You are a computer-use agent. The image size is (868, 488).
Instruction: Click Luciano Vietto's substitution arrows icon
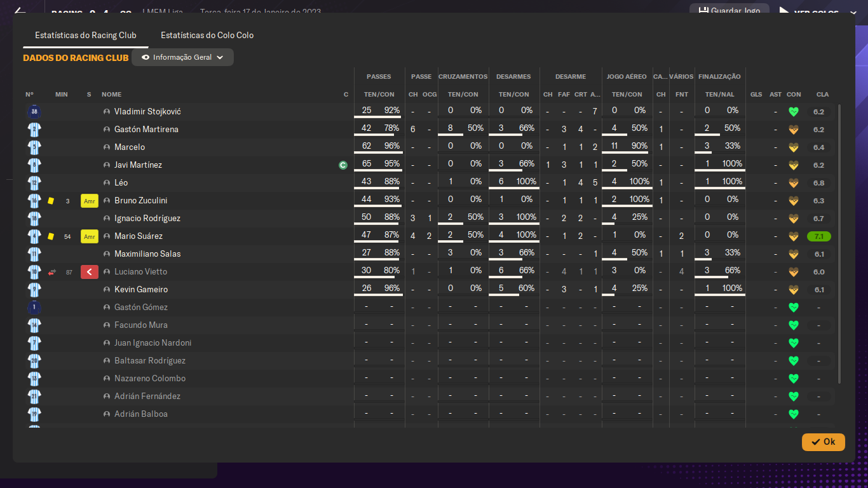click(x=51, y=272)
